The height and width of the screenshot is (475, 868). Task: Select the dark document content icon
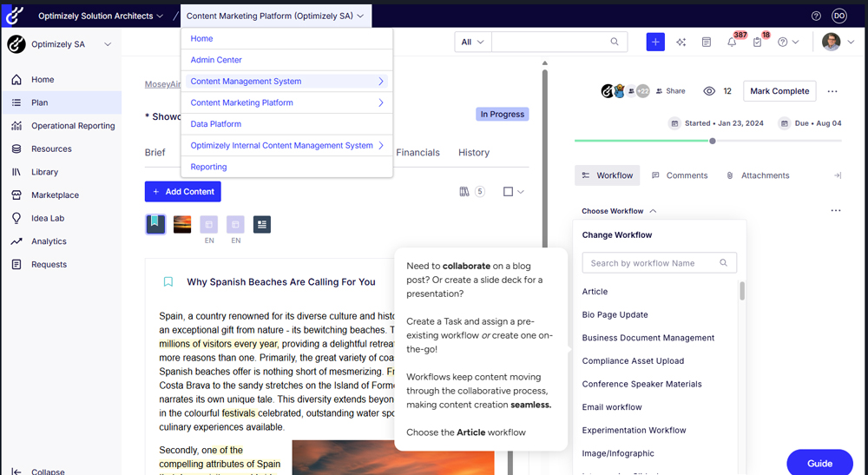[x=262, y=224]
